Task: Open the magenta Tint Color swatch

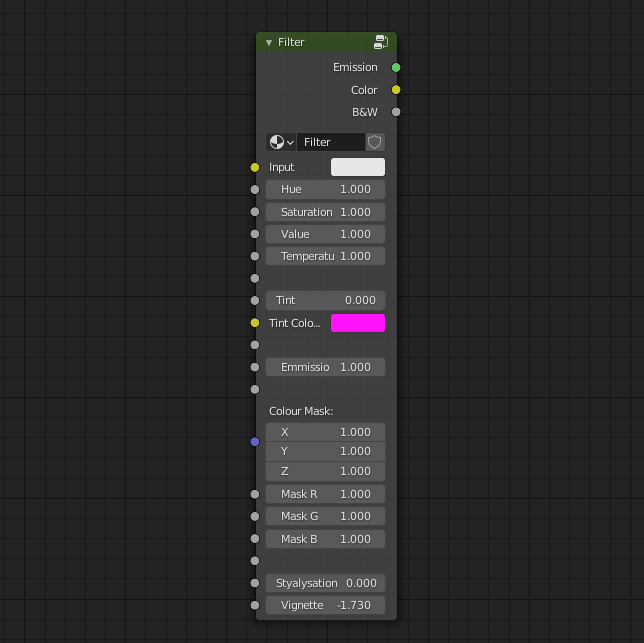Action: [358, 323]
